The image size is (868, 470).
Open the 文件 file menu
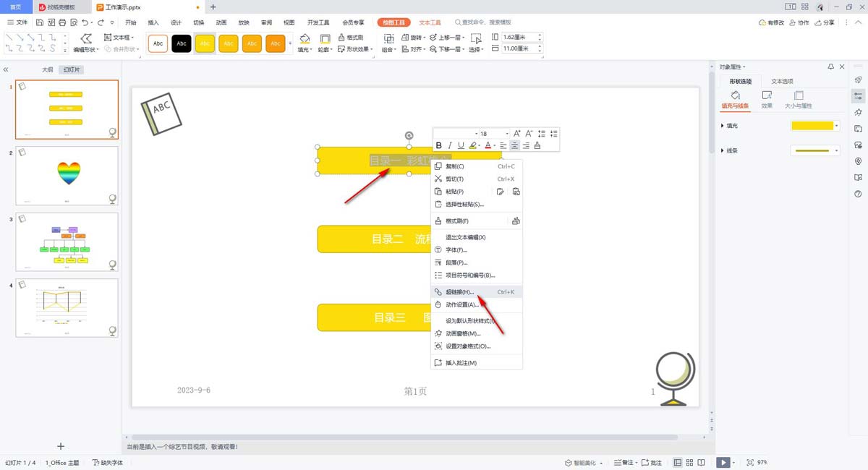17,22
